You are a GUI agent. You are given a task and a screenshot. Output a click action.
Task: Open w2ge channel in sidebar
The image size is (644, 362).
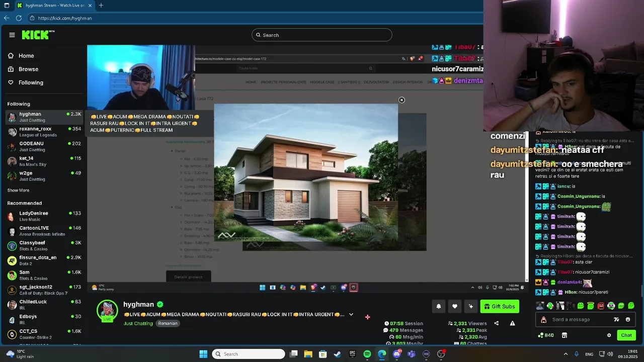(44, 176)
